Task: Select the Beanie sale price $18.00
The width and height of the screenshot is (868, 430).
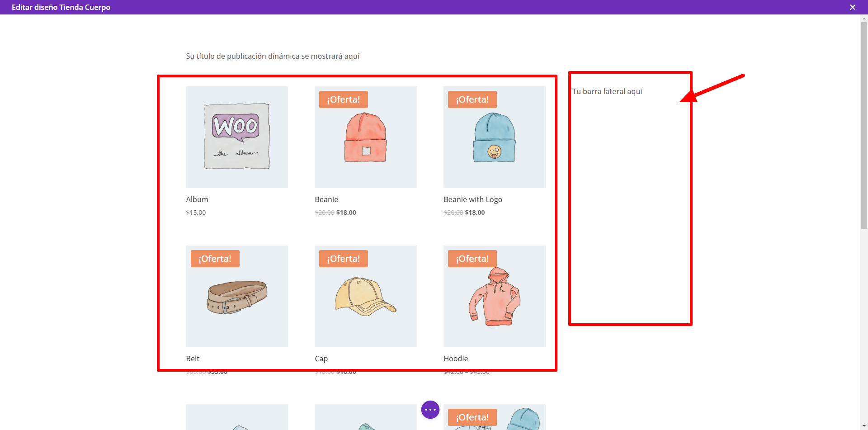Action: pos(346,213)
